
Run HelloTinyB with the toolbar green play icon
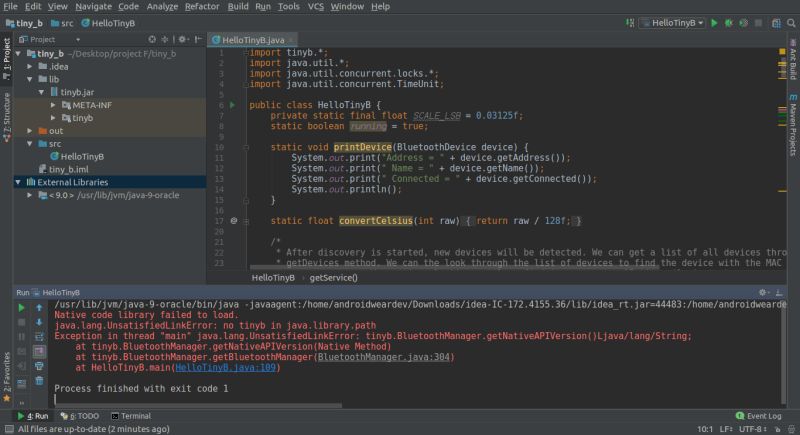pos(714,23)
